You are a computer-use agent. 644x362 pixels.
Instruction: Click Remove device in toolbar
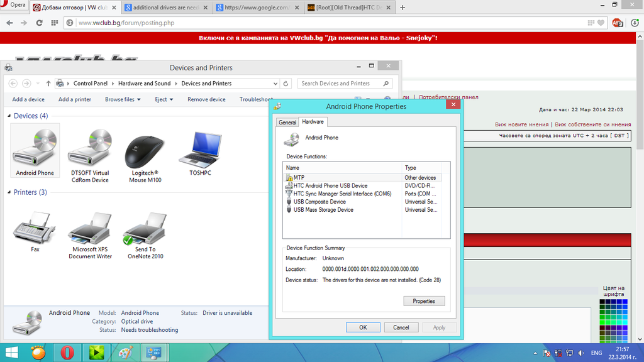click(206, 99)
